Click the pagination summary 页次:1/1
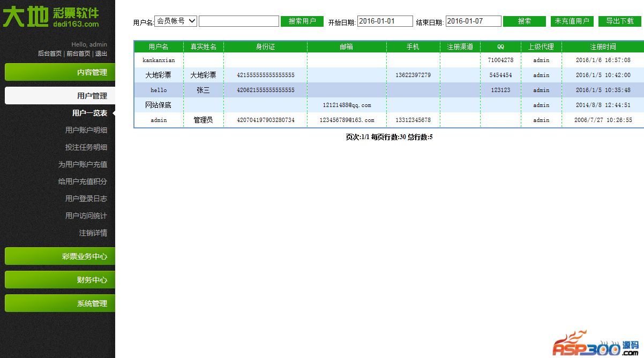The height and width of the screenshot is (358, 644). click(x=357, y=137)
